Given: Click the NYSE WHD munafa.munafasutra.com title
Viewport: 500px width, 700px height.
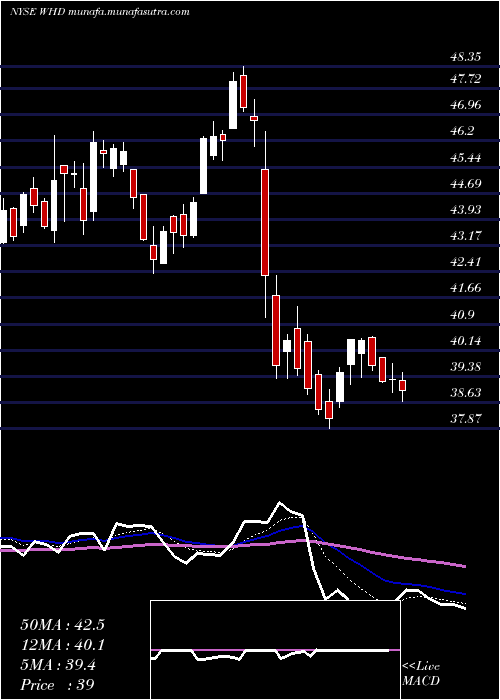Looking at the screenshot, I should [x=100, y=12].
